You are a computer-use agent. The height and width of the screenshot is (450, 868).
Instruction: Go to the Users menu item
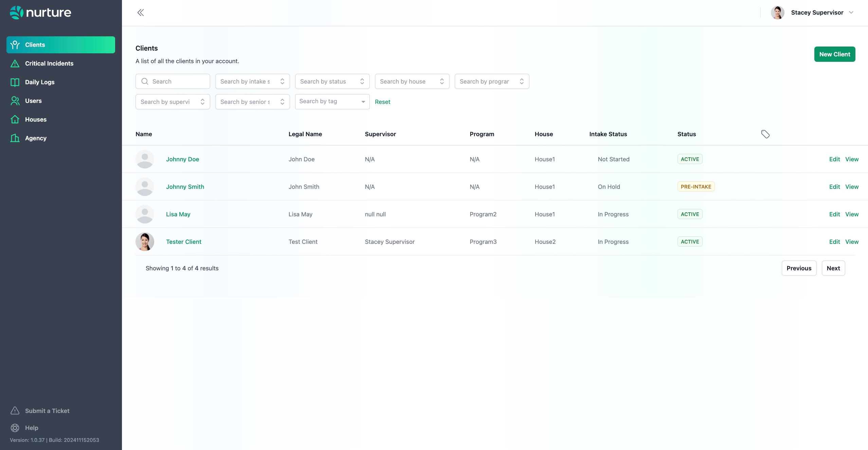[33, 101]
